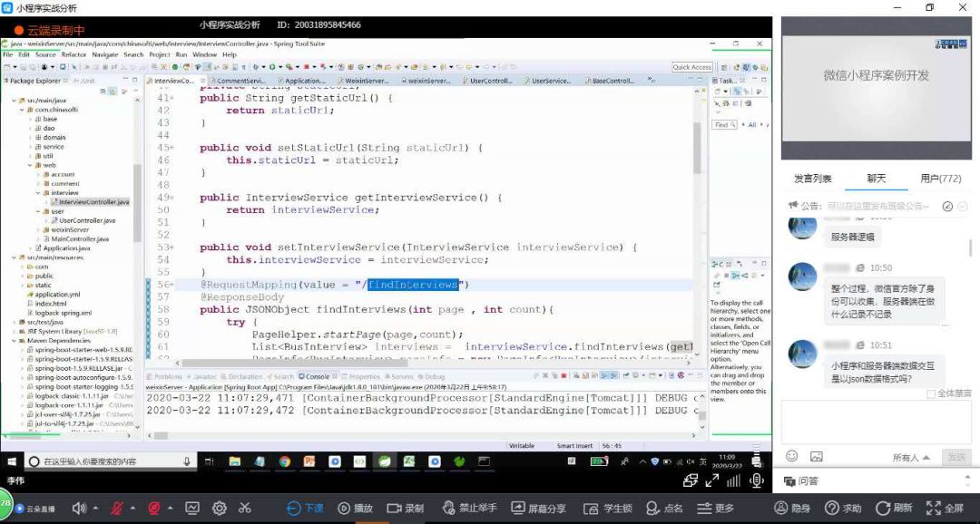The width and height of the screenshot is (980, 524).
Task: Open the arrow beside the camera icon
Action: [170, 509]
